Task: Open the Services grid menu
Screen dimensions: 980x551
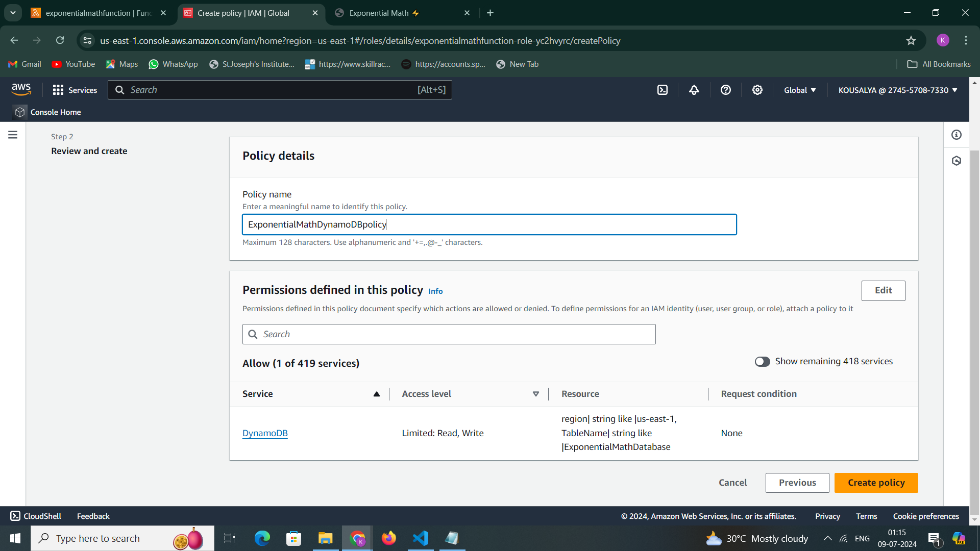Action: click(75, 90)
